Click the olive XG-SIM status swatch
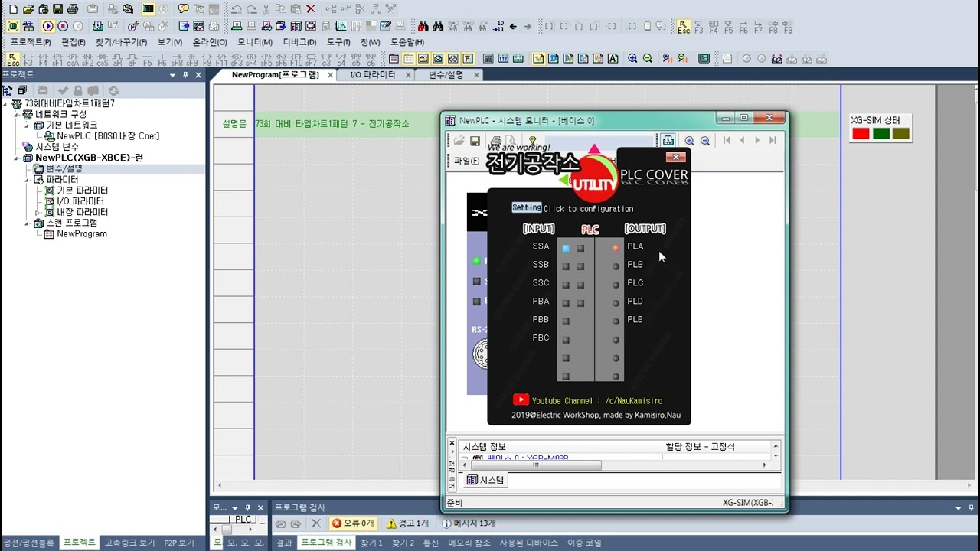980x551 pixels. (x=901, y=134)
